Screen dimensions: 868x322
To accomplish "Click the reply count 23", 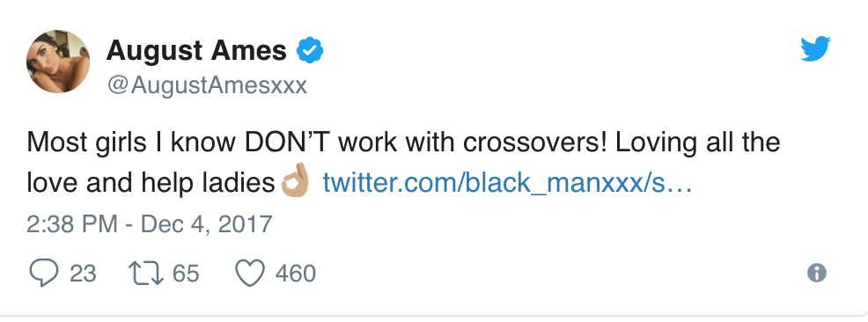I will [83, 274].
